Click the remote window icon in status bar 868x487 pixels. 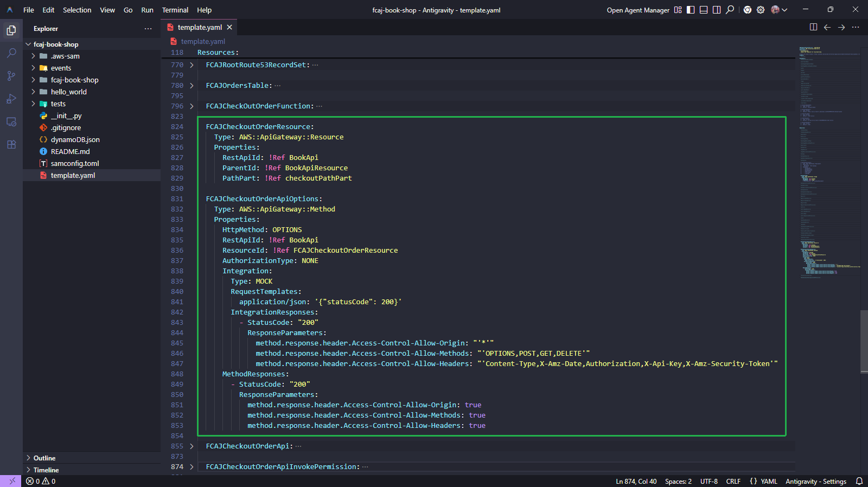(11, 481)
